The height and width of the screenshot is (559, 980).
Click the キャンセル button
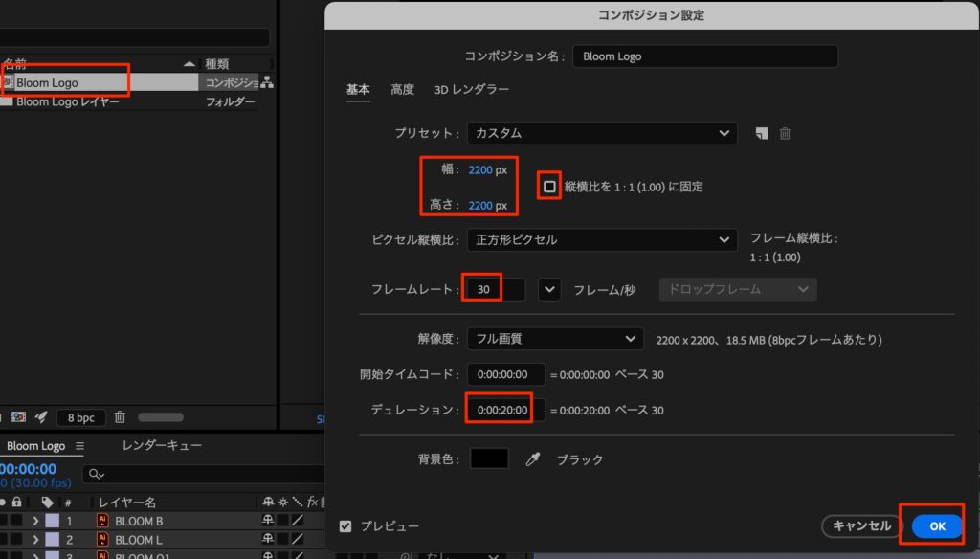pyautogui.click(x=861, y=526)
